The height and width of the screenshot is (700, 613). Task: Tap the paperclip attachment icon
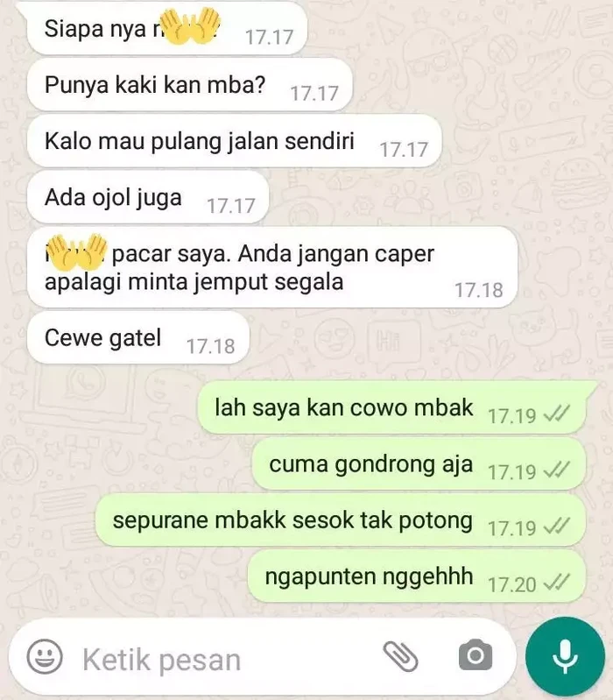(x=400, y=656)
